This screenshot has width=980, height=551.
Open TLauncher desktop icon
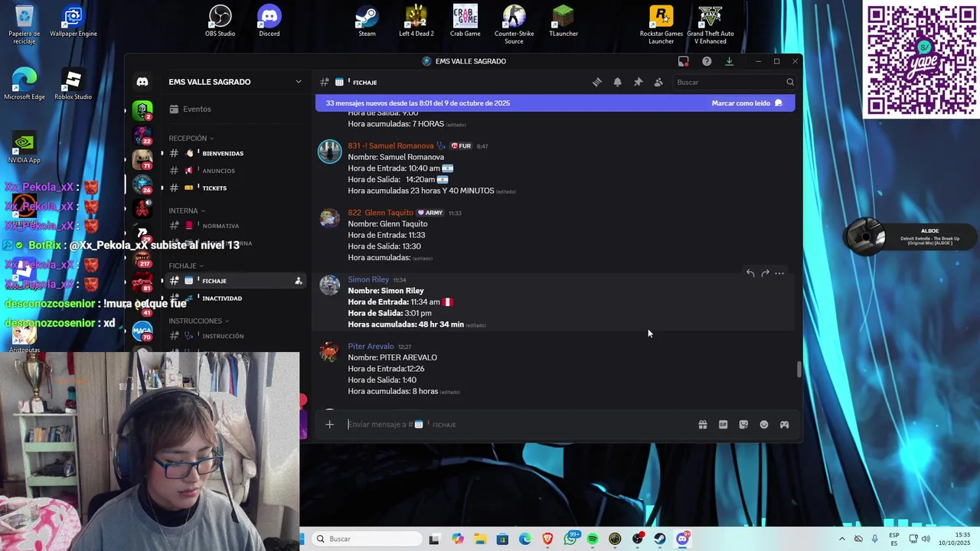[x=563, y=21]
